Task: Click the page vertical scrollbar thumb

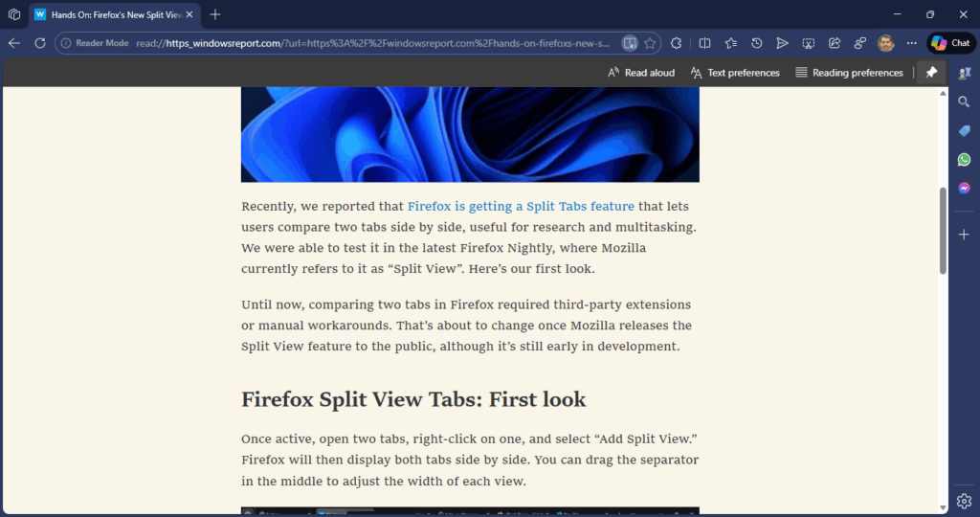Action: (x=943, y=230)
